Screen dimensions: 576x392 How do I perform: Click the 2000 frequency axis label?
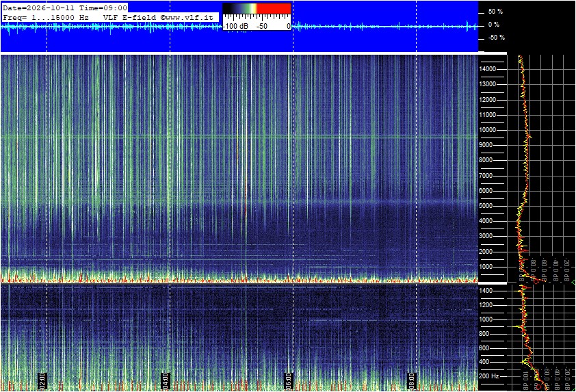pos(486,252)
